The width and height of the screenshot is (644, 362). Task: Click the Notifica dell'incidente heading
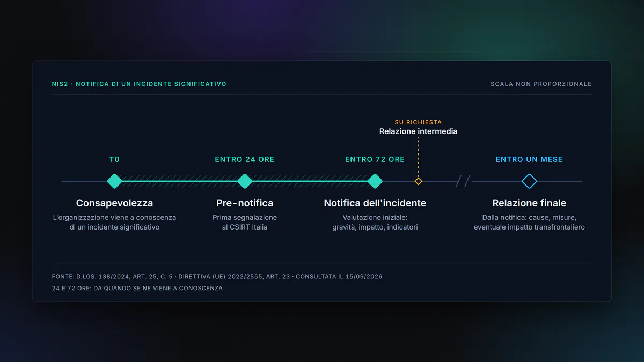click(x=375, y=203)
